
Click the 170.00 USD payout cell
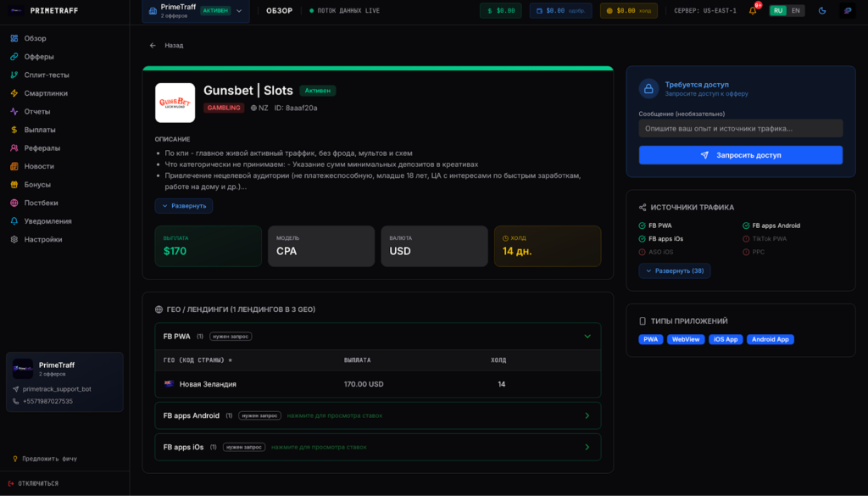363,384
